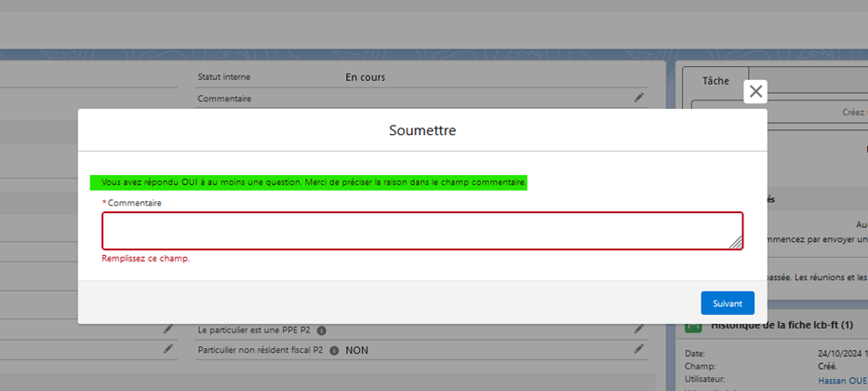
Task: Edit the background Commentaire field via pencil
Action: tap(639, 98)
